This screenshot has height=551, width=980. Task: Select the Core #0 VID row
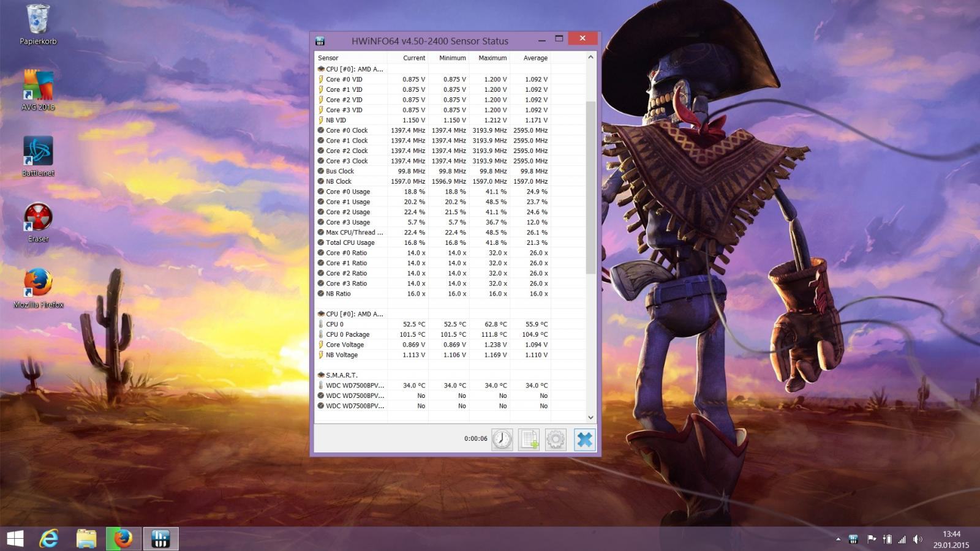[432, 80]
